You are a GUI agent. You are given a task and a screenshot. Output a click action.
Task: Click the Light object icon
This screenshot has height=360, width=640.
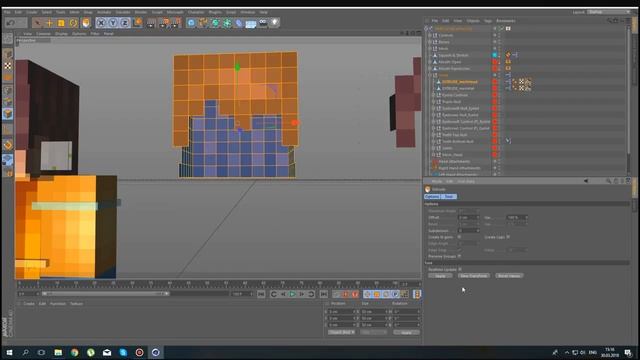pyautogui.click(x=275, y=23)
